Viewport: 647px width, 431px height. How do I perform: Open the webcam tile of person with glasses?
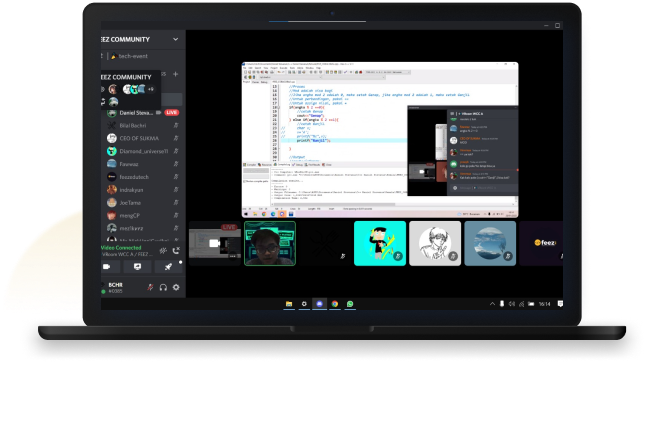click(x=270, y=243)
